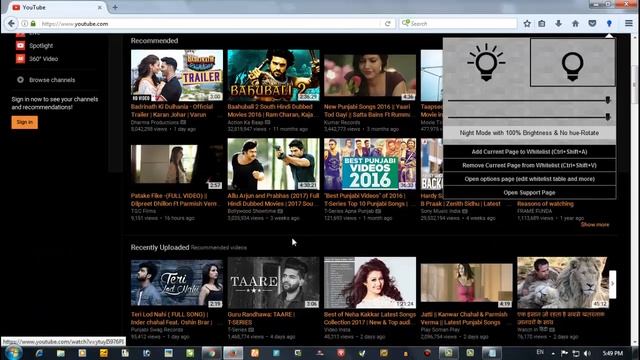Open Jatti Kanwar Chahal video title
Viewport: 640px width, 360px height.
[x=464, y=318]
